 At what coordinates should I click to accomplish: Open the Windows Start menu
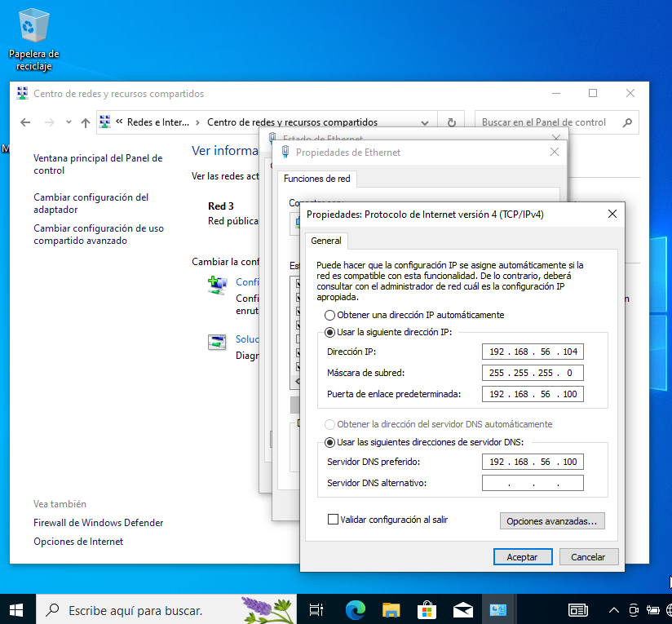click(16, 610)
